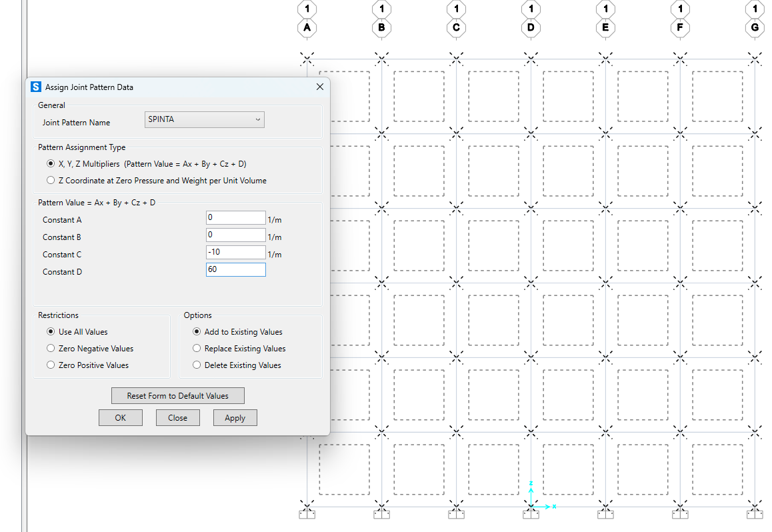Select Replace Existing Values option

(197, 349)
